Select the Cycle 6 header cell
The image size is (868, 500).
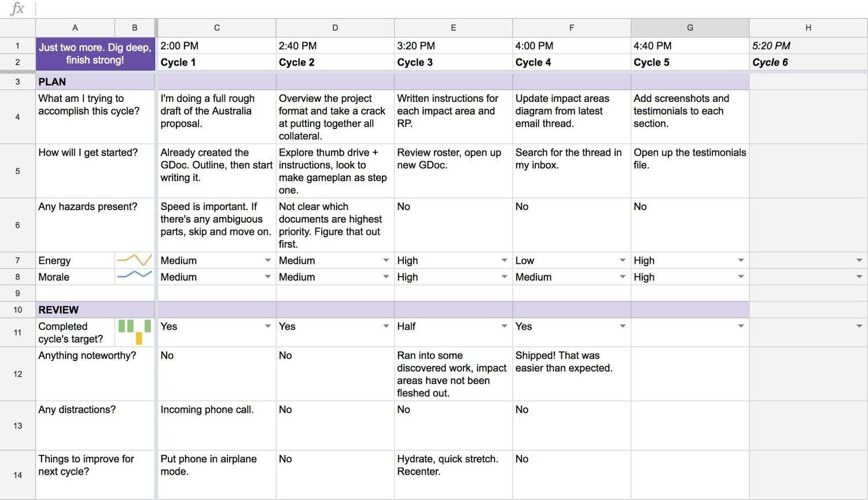(x=808, y=62)
